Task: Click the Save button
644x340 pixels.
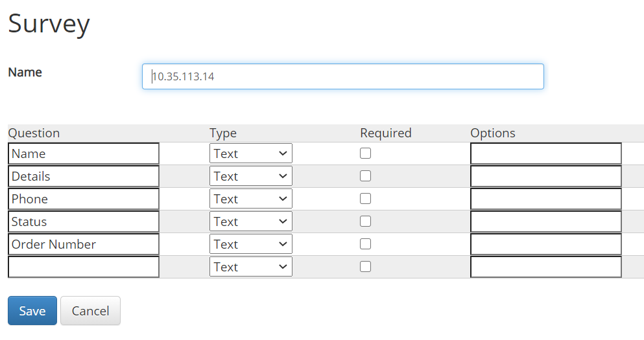Action: point(32,310)
